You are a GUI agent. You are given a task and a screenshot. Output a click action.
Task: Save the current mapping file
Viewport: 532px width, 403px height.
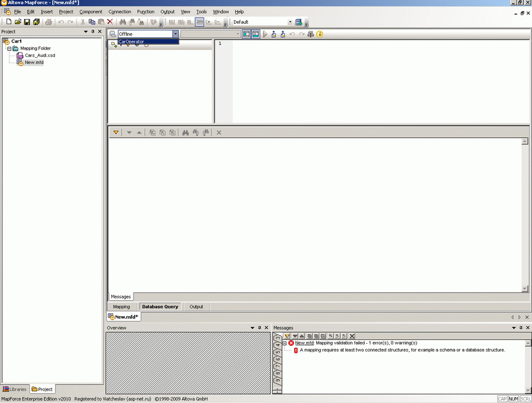pyautogui.click(x=27, y=22)
